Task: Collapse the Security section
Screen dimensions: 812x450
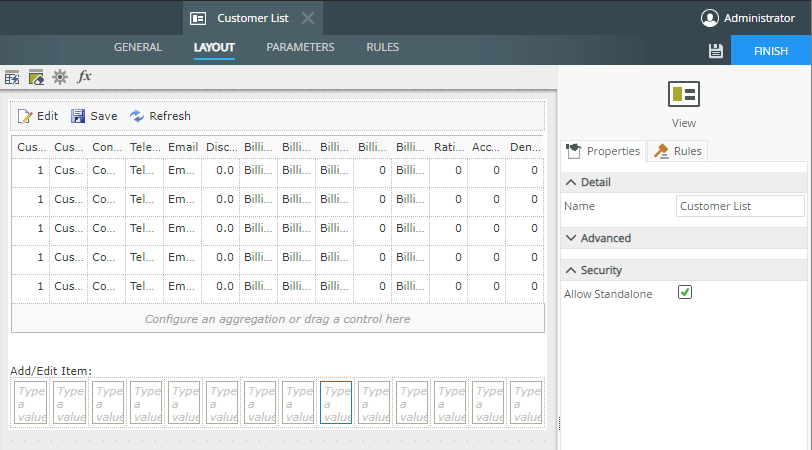Action: 571,271
